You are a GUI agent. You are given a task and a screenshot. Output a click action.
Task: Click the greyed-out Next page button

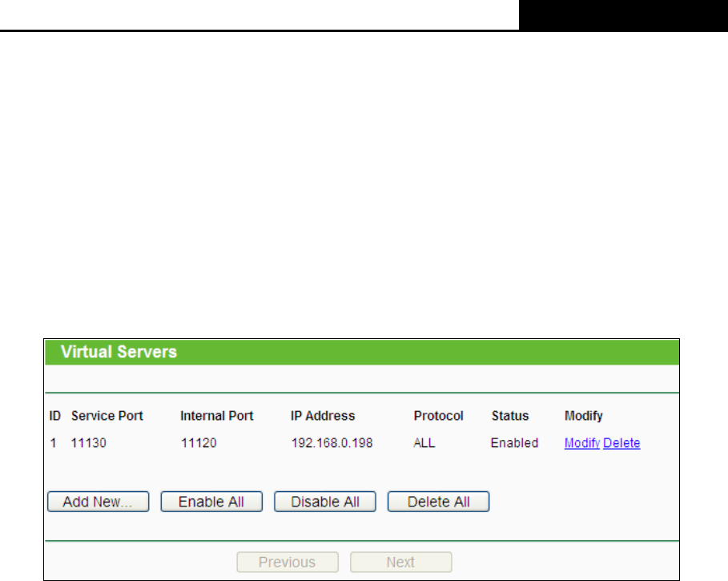[400, 562]
